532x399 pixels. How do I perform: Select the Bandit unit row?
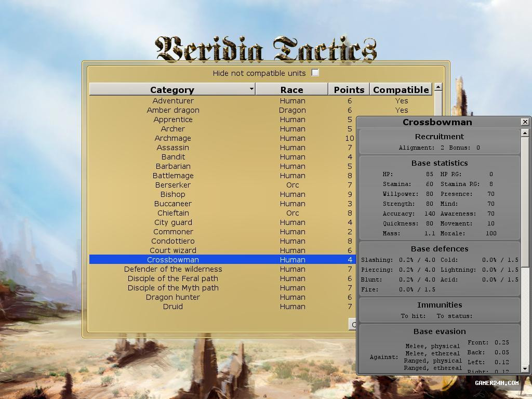222,157
